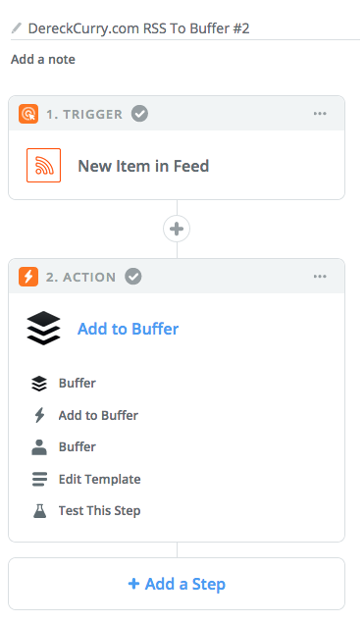Click the flask icon for Test This Step

pos(39,511)
